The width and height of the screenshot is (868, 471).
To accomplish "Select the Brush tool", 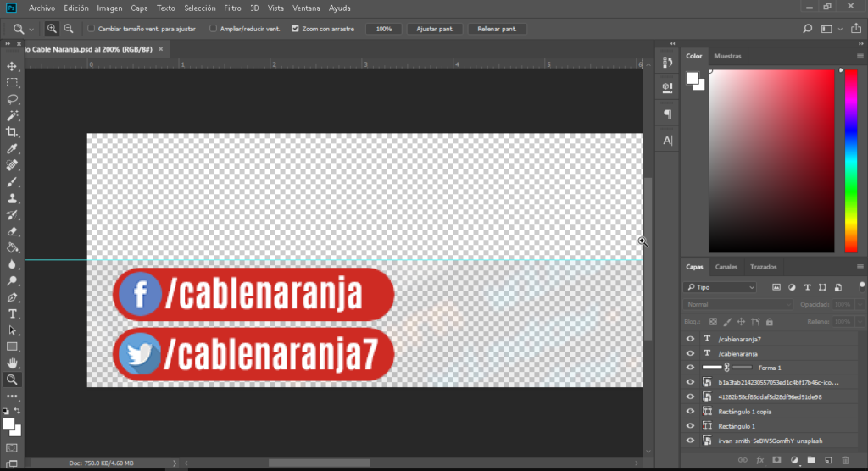I will click(x=12, y=182).
